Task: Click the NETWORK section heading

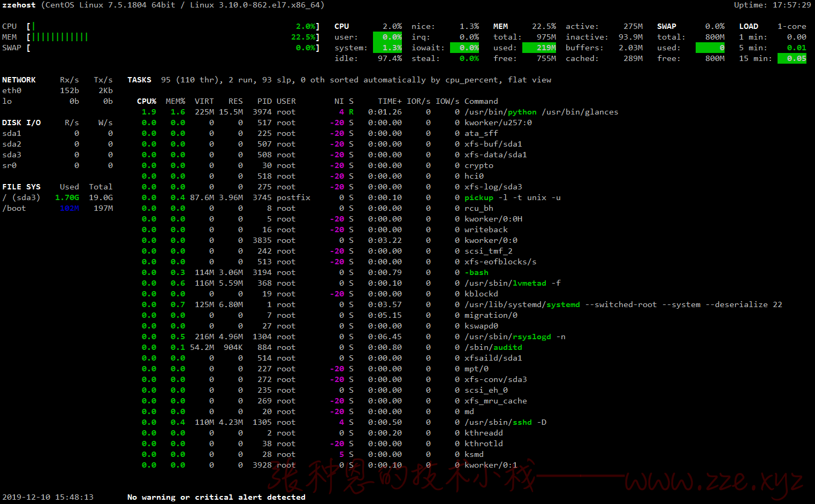Action: pyautogui.click(x=19, y=80)
